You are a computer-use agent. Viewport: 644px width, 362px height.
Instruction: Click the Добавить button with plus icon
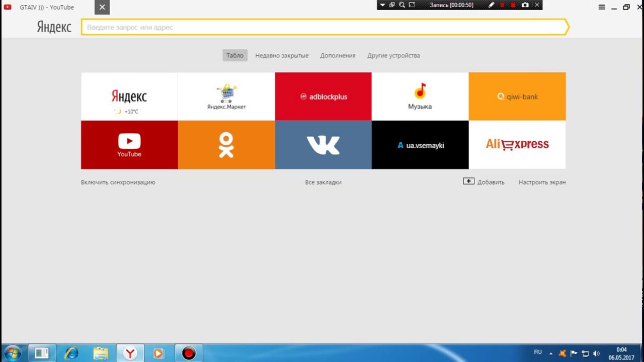point(484,182)
